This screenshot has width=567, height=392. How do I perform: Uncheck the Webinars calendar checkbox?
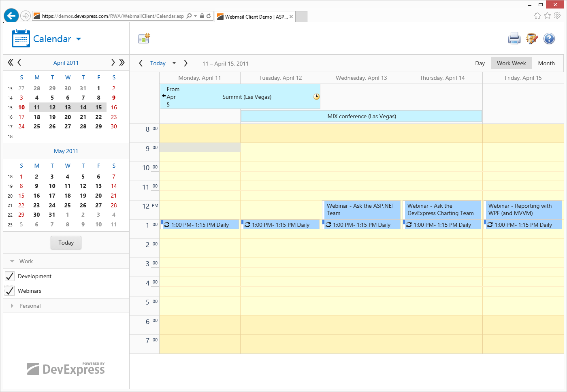tap(10, 291)
